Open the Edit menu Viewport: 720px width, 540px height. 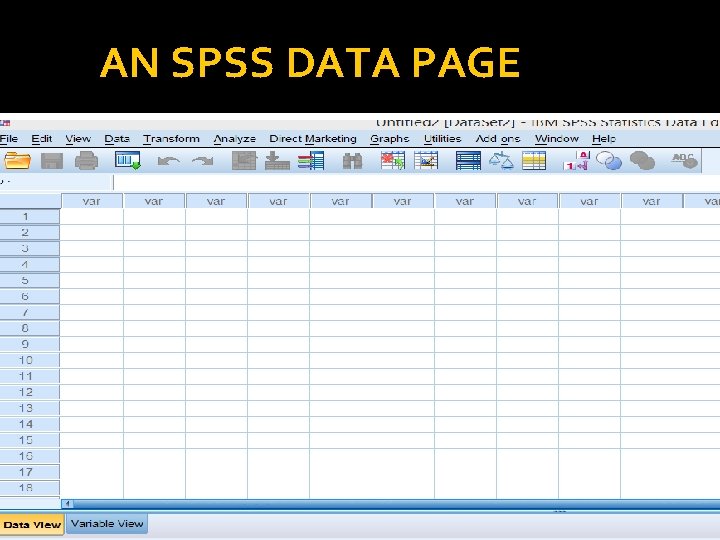[x=41, y=139]
